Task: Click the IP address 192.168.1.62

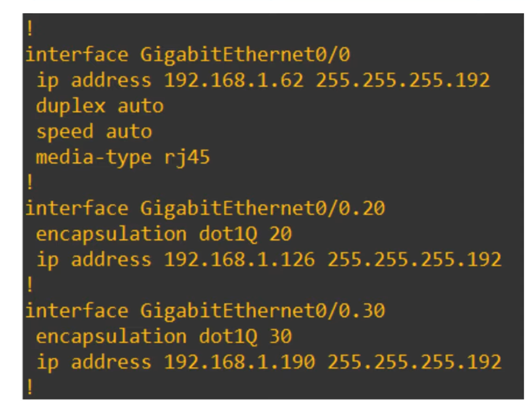Action: 234,80
